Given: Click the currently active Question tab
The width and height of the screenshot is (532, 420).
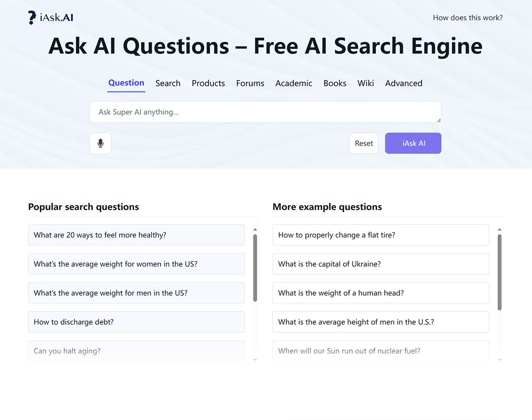Looking at the screenshot, I should (x=126, y=83).
